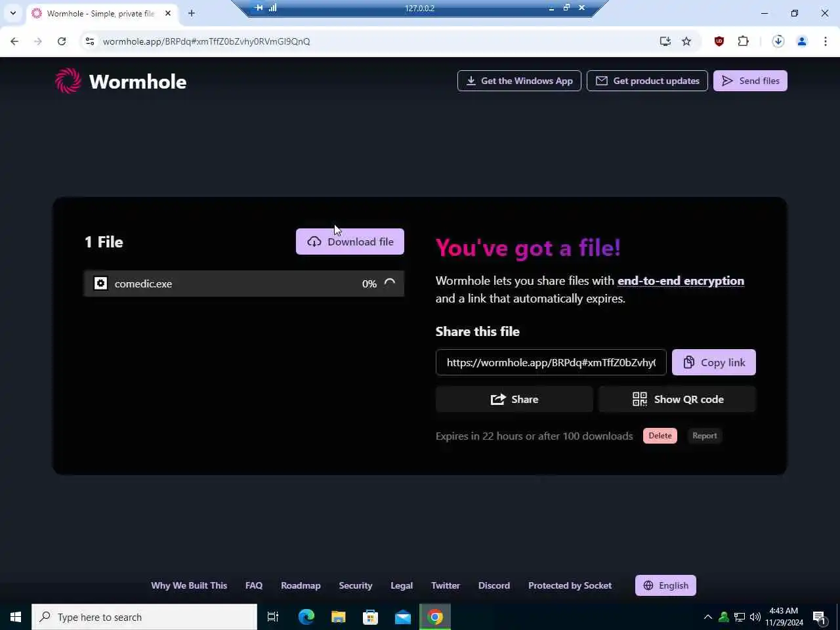The width and height of the screenshot is (840, 630).
Task: Open the Twitter footer link
Action: 446,585
